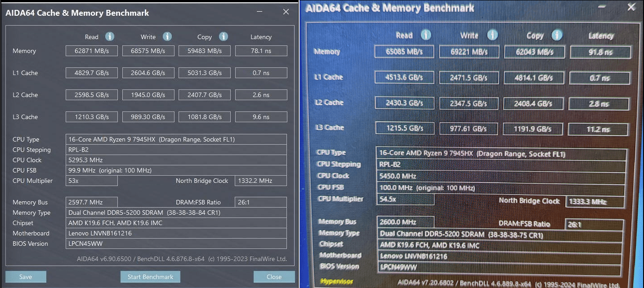This screenshot has width=644, height=288.
Task: Click Start Benchmark in left window
Action: (x=150, y=277)
